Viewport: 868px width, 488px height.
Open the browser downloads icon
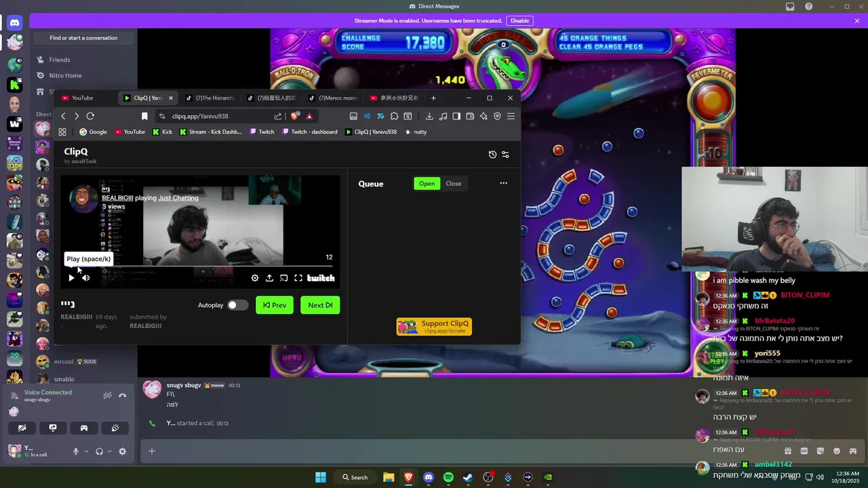click(x=429, y=116)
